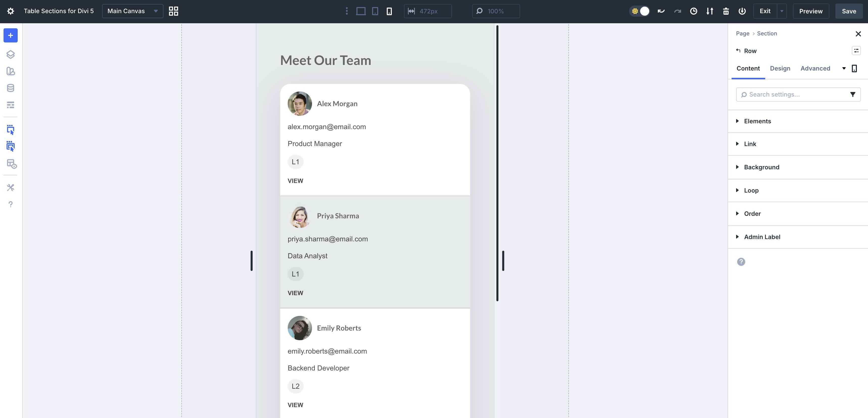
Task: Expand the Background settings group
Action: pos(762,167)
